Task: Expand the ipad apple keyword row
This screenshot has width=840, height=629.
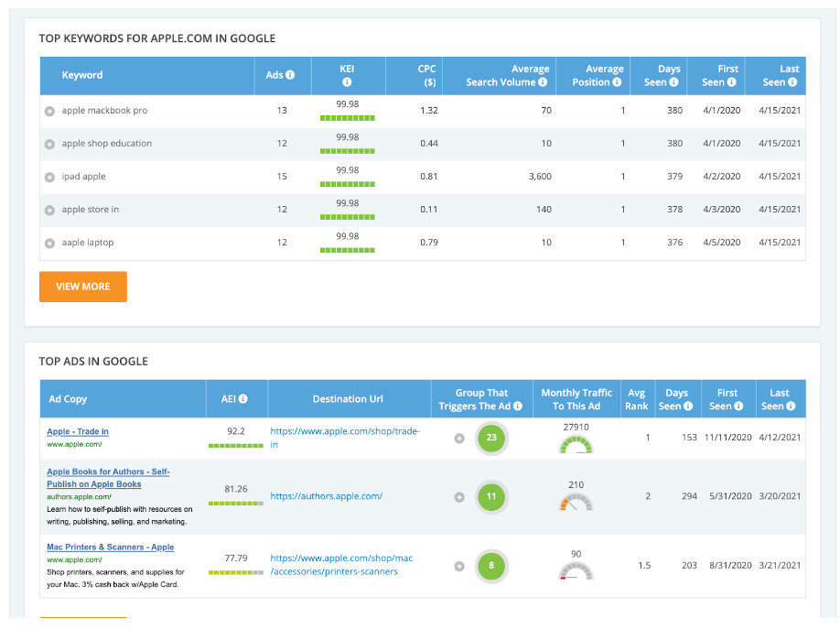Action: pyautogui.click(x=49, y=177)
